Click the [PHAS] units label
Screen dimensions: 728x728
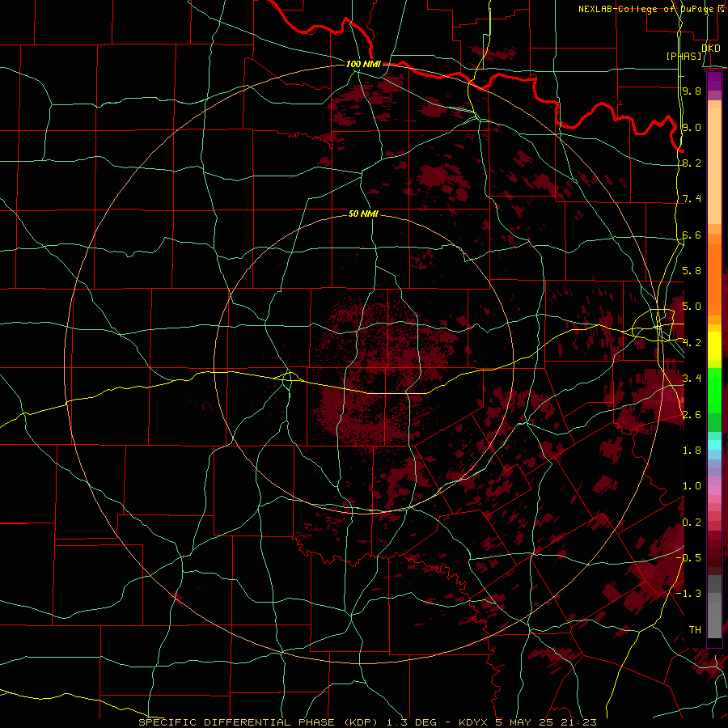point(684,56)
